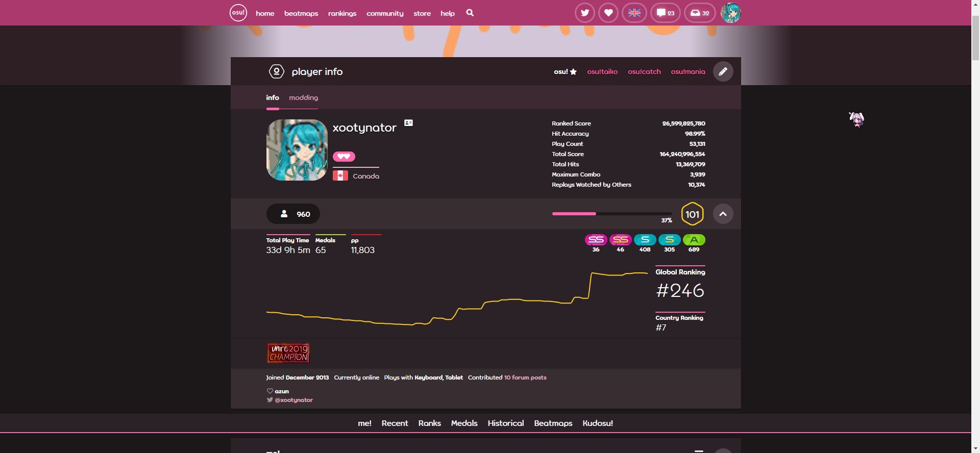Click the gold S rank badge 305
Image resolution: width=980 pixels, height=453 pixels.
(670, 240)
